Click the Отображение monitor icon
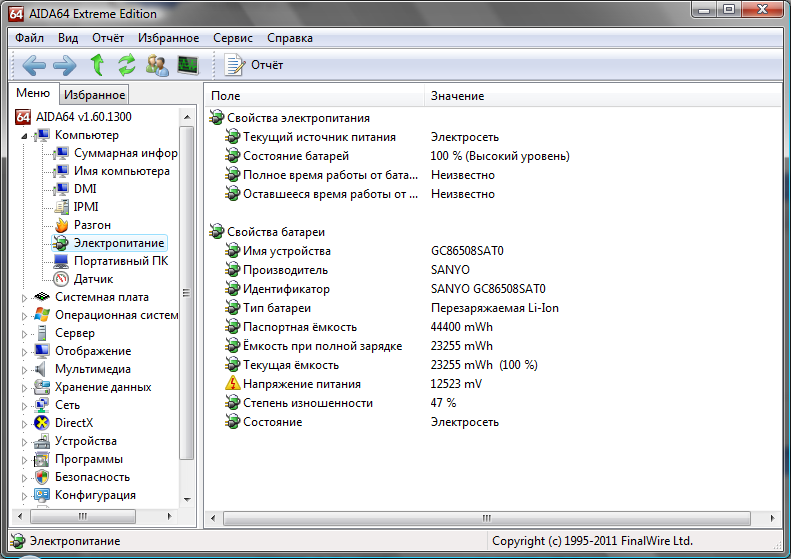Screen dimensions: 791x559 (42, 351)
